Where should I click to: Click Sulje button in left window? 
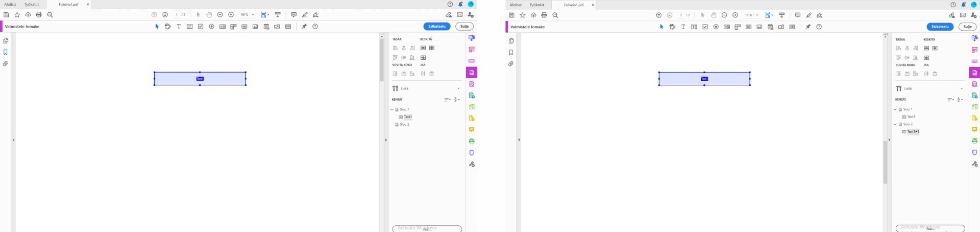pos(464,27)
